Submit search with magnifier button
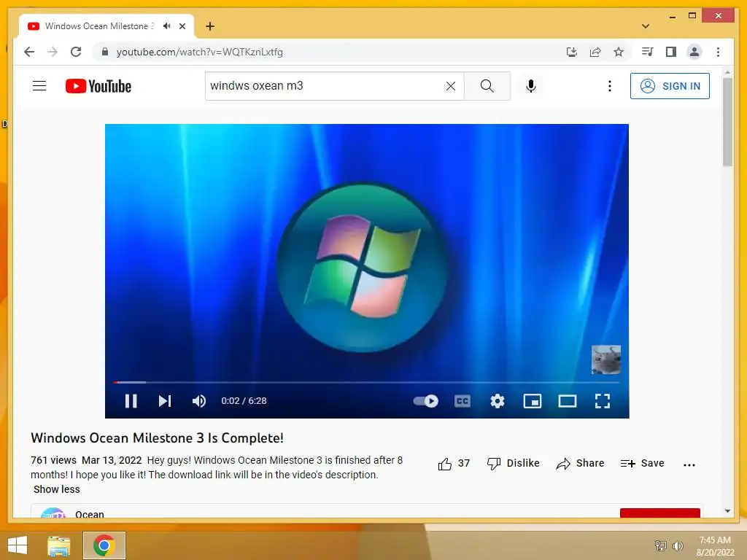747x560 pixels. click(487, 86)
